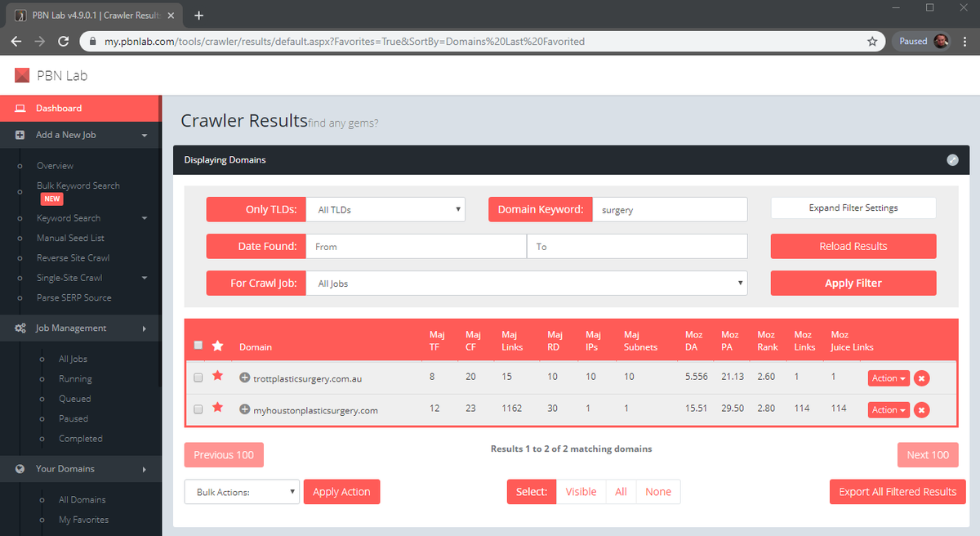Expand Single-Site Crawl submenu arrow
Screen dimensions: 980x536
[x=144, y=278]
